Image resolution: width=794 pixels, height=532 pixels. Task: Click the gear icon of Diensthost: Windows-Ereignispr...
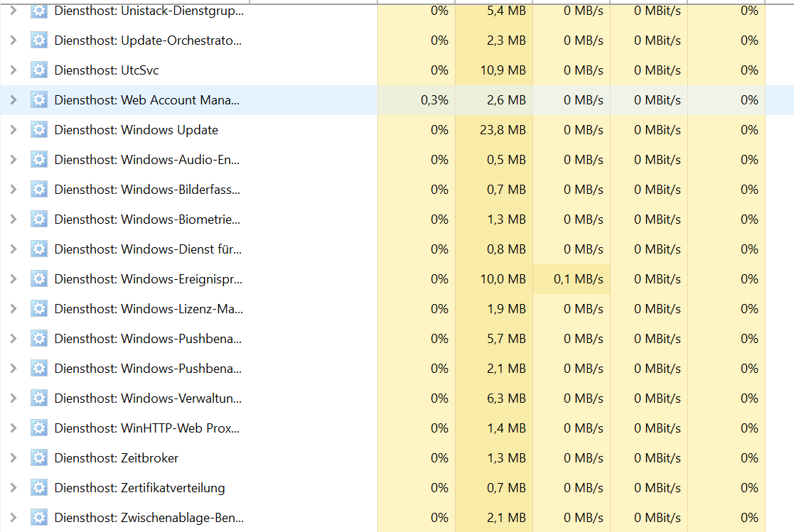39,279
